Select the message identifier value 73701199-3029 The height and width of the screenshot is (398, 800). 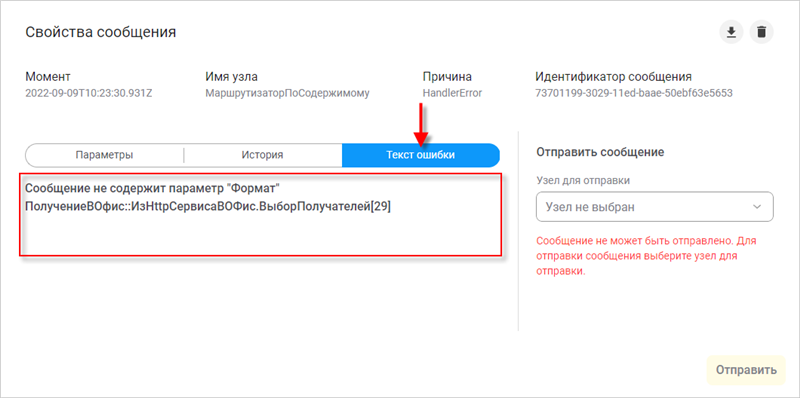634,93
